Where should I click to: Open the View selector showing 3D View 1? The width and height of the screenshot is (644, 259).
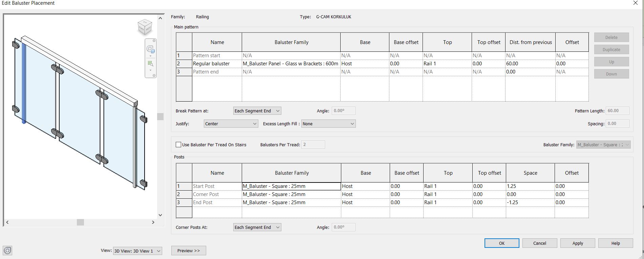pos(137,251)
